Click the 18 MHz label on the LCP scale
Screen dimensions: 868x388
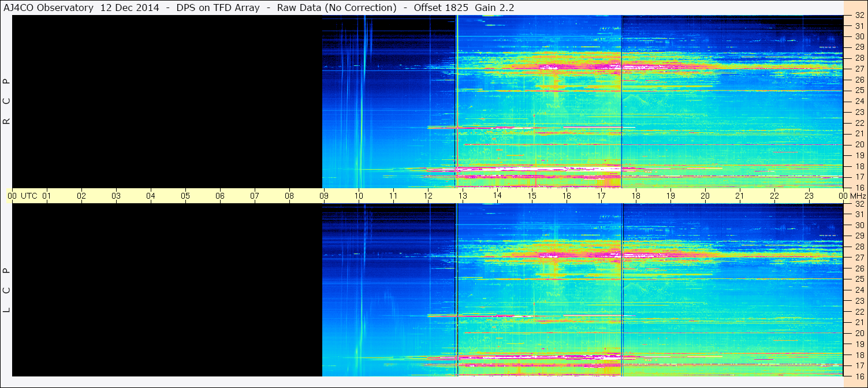pos(859,355)
